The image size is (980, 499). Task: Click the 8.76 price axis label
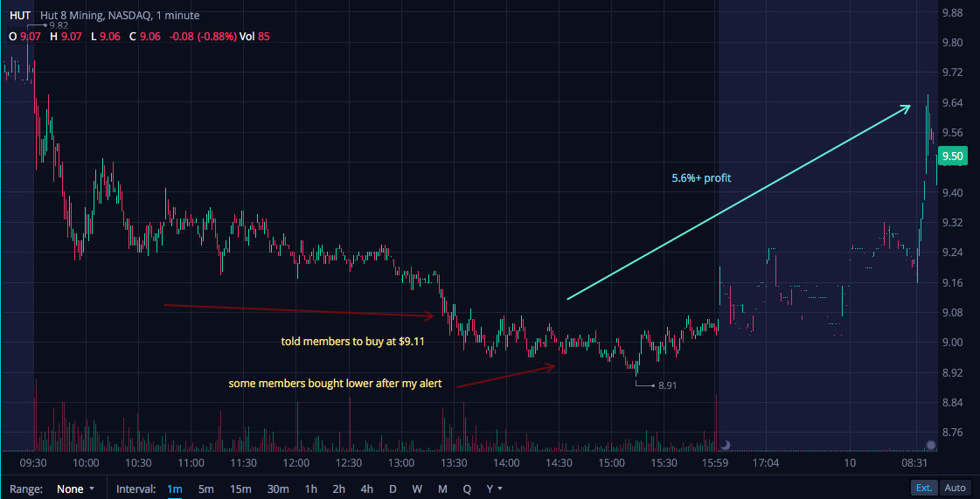coord(953,433)
